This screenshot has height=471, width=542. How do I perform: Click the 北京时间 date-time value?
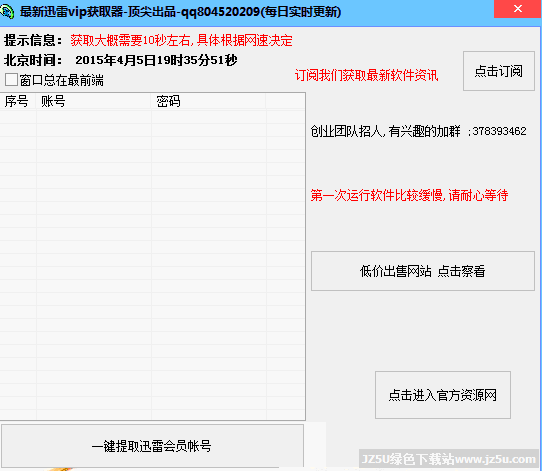click(156, 60)
